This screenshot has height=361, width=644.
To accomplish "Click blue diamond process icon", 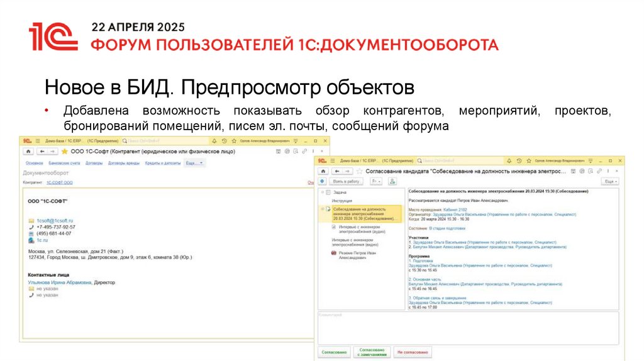I will pos(323,181).
